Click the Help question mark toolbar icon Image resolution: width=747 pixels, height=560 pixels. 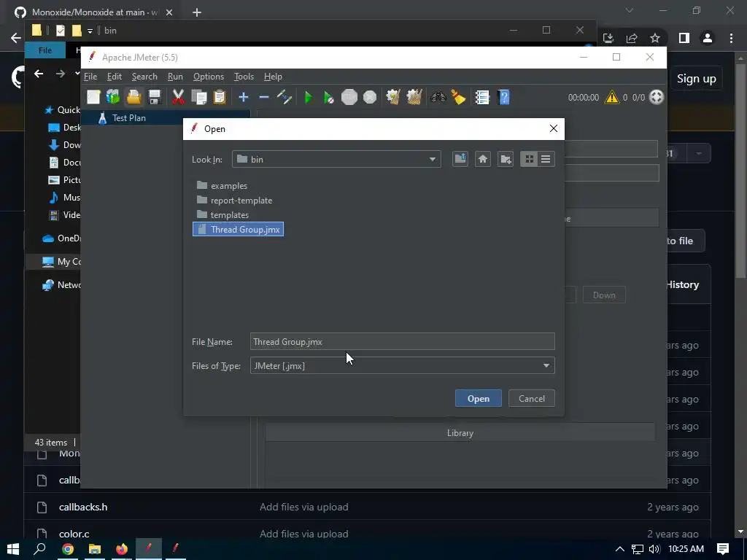tap(503, 97)
